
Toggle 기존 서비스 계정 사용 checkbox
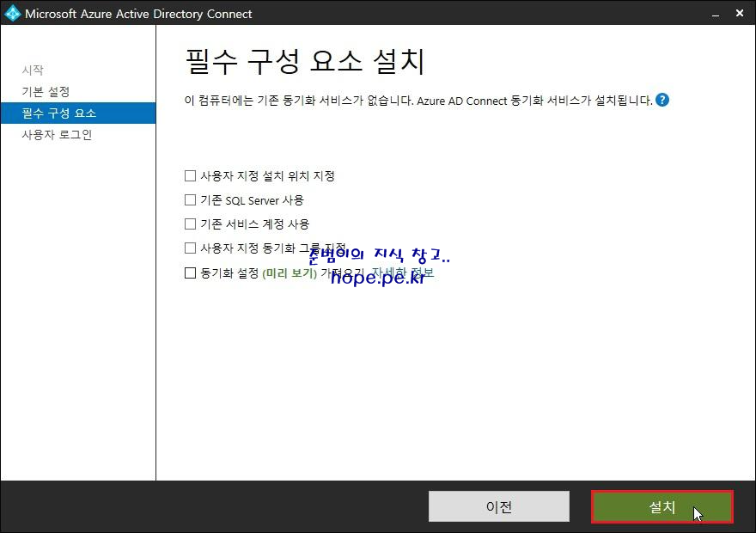(190, 224)
